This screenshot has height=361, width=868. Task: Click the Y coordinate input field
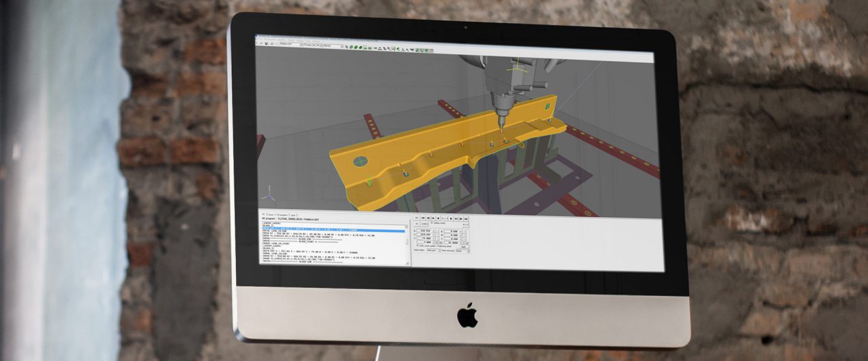424,235
